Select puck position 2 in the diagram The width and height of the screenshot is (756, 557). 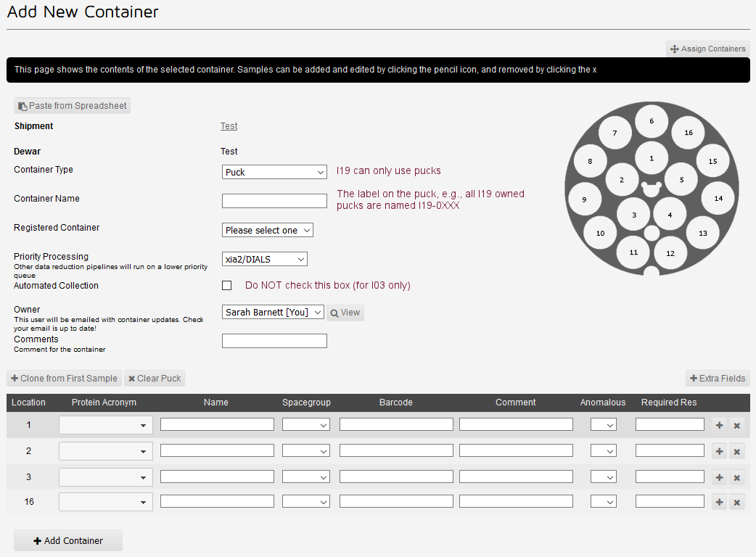pyautogui.click(x=622, y=180)
